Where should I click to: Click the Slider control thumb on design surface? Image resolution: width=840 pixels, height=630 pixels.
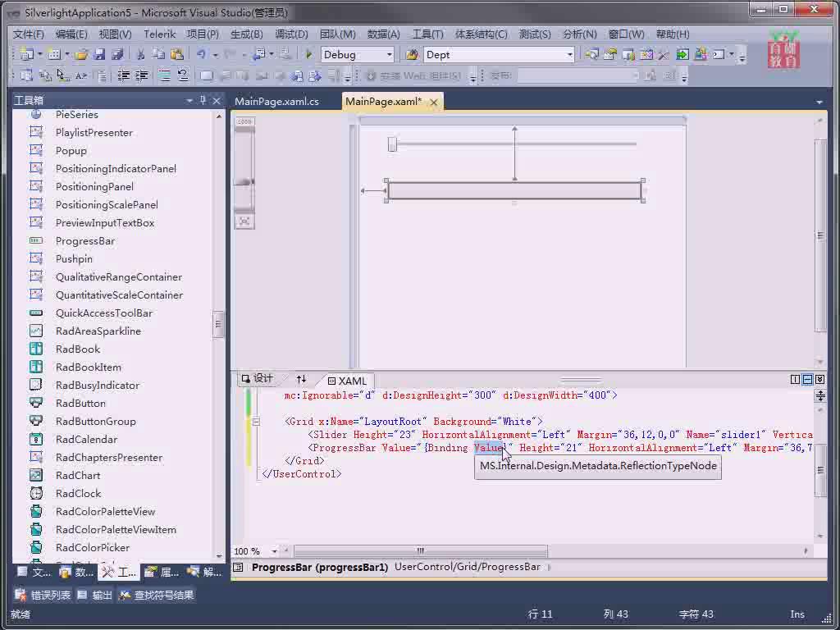pos(392,144)
